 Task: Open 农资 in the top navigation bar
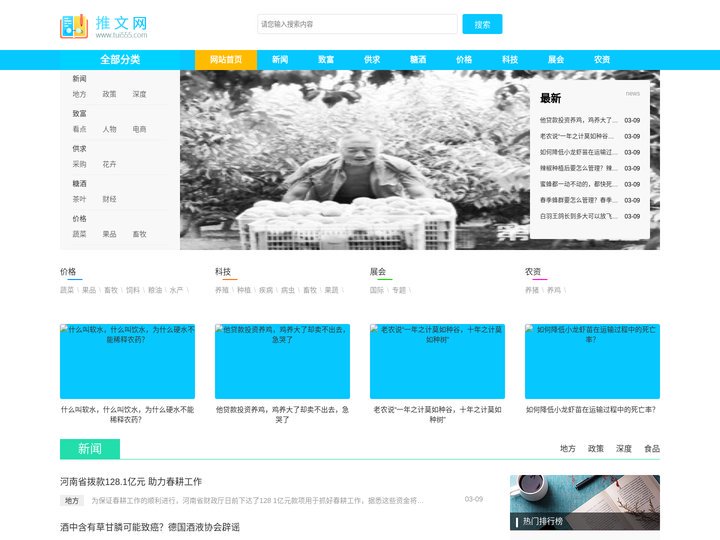point(602,59)
